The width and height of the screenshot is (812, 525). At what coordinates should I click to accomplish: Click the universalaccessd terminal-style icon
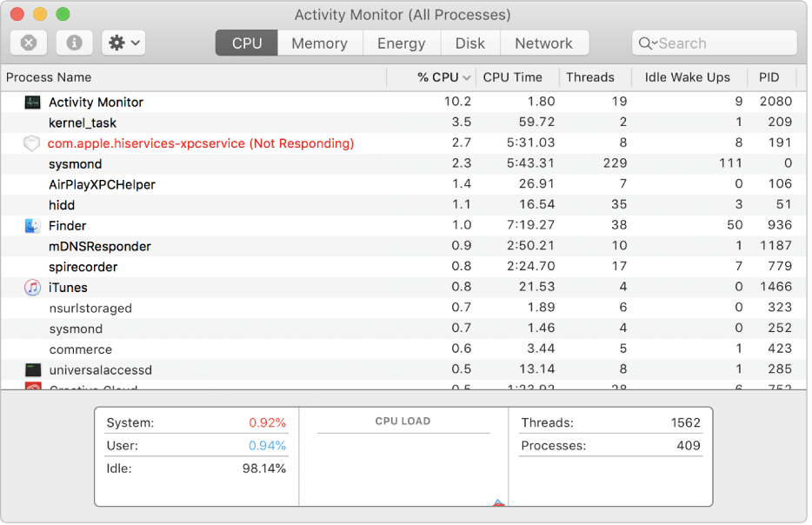click(32, 370)
